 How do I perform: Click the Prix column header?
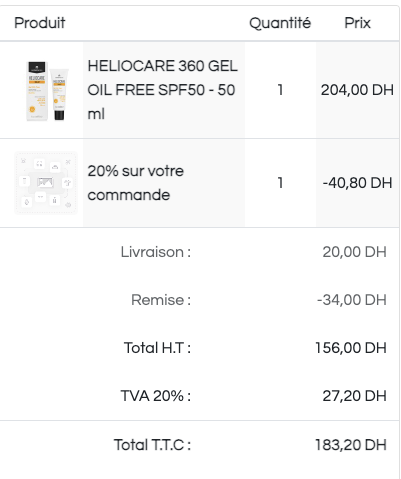pos(357,23)
